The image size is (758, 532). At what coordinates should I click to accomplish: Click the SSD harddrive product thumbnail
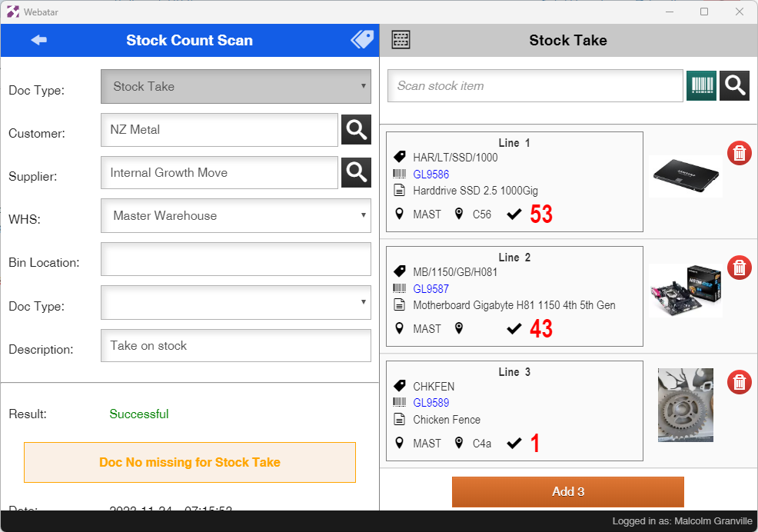[685, 177]
